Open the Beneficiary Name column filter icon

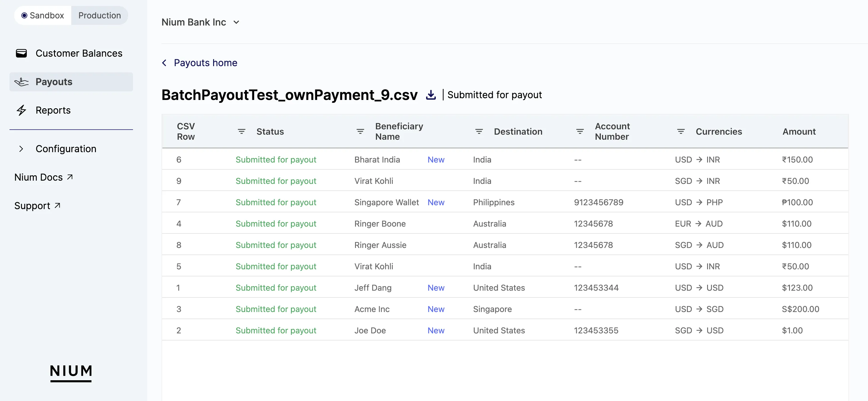[x=360, y=131]
